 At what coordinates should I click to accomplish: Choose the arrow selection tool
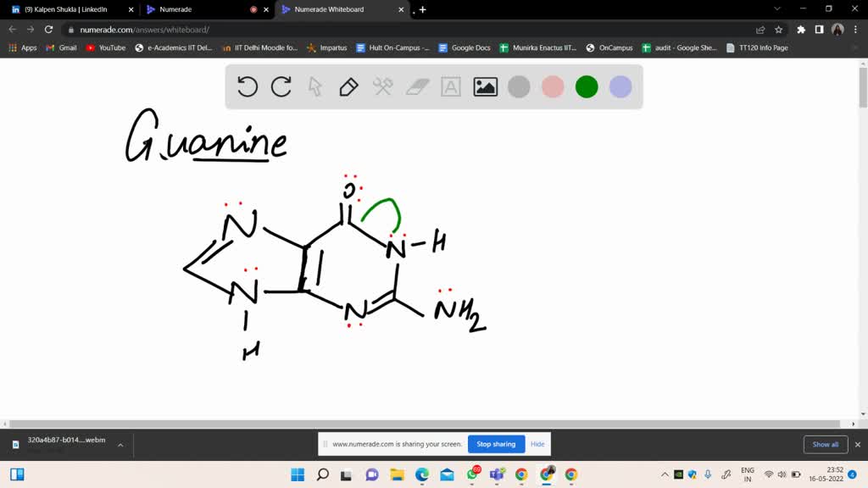[x=314, y=86]
